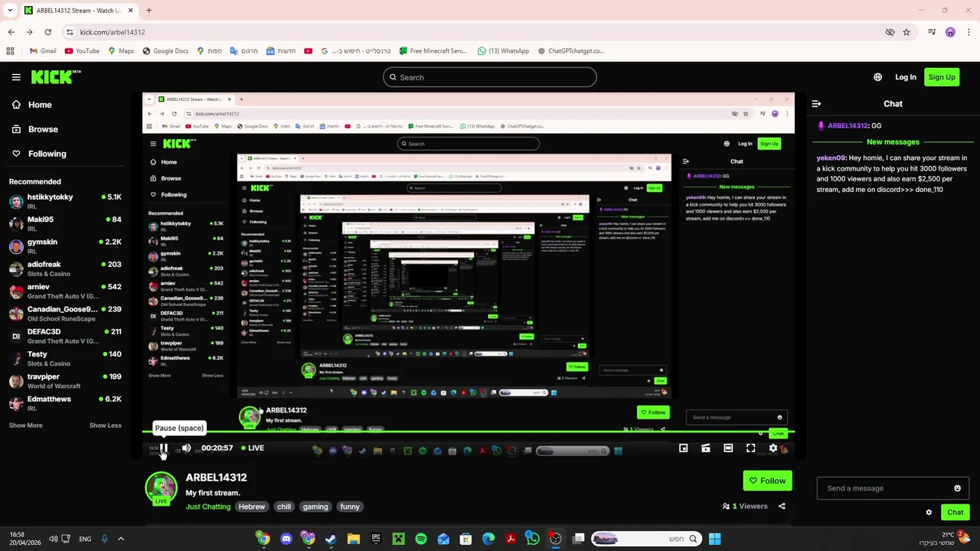
Task: Open the Windows Start button
Action: click(x=714, y=539)
